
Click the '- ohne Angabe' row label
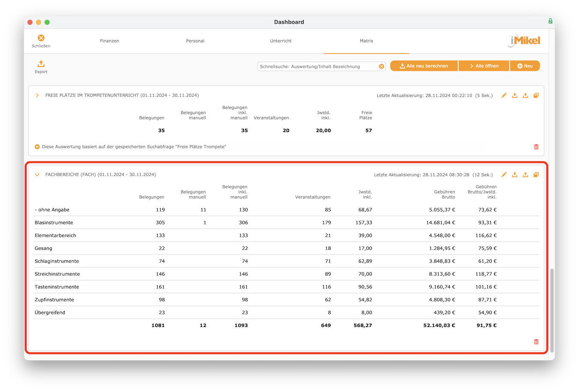[x=52, y=210]
